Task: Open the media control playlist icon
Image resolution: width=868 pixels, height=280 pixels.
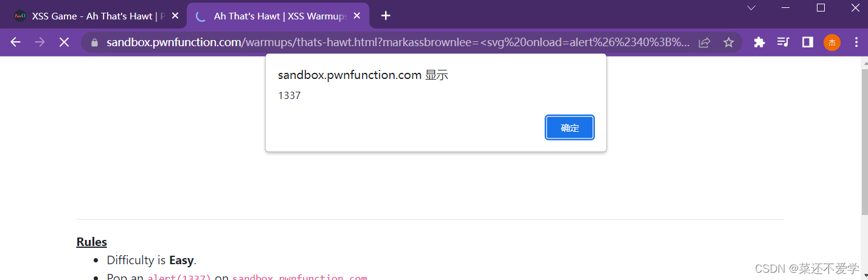Action: 783,43
